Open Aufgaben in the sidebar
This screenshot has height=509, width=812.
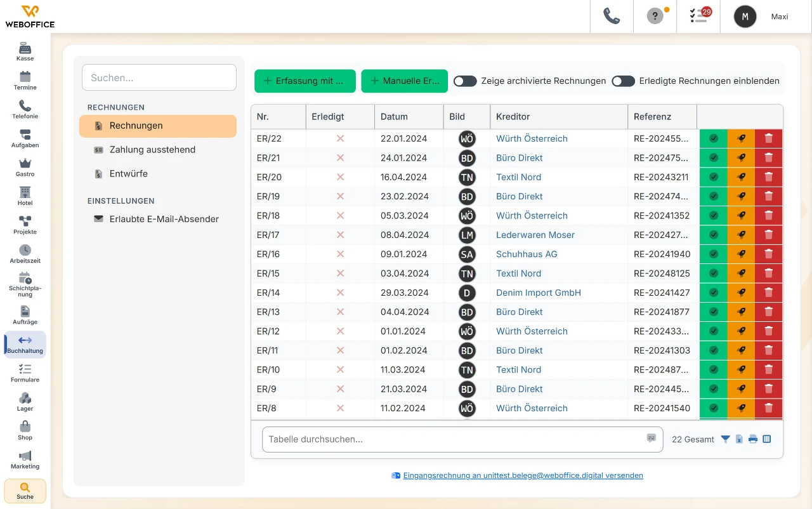25,138
